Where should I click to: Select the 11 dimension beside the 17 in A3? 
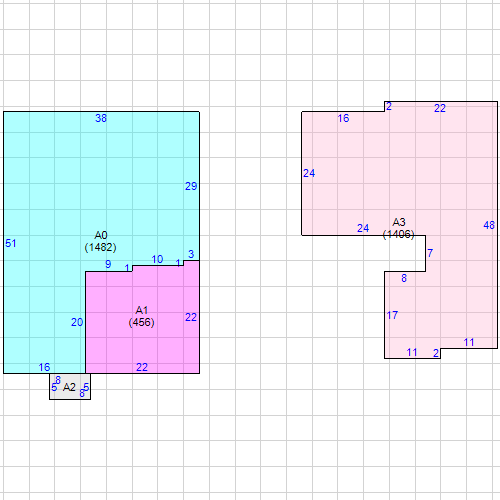click(x=412, y=352)
